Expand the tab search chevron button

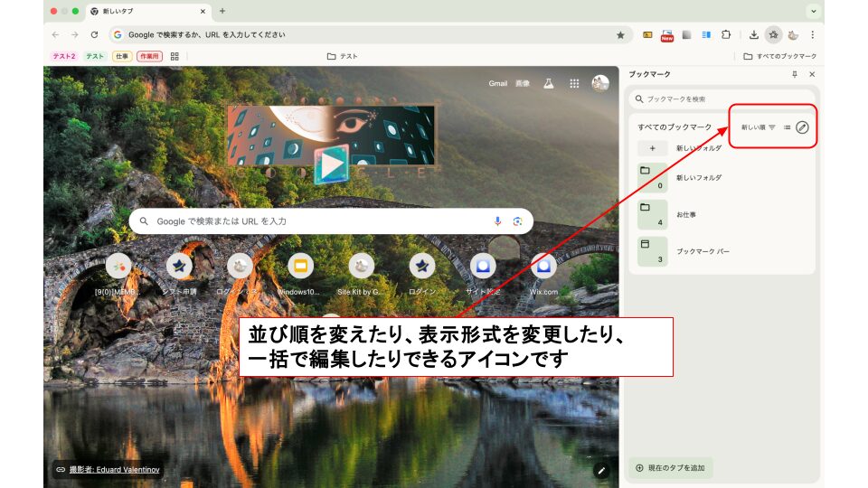tap(814, 11)
